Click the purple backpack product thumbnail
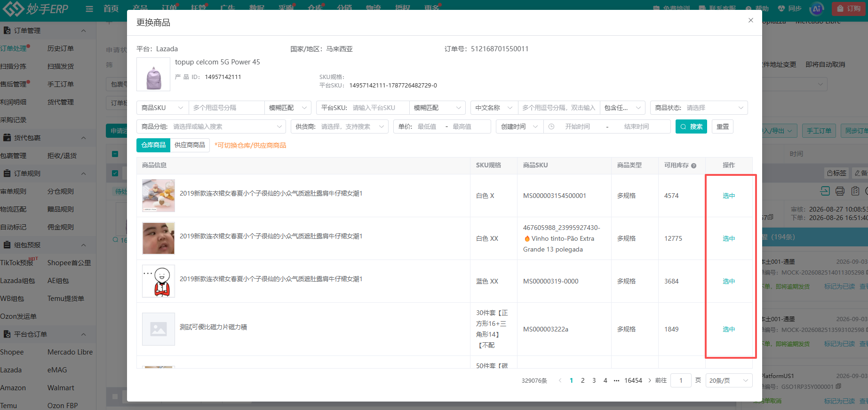The image size is (868, 410). tap(153, 74)
